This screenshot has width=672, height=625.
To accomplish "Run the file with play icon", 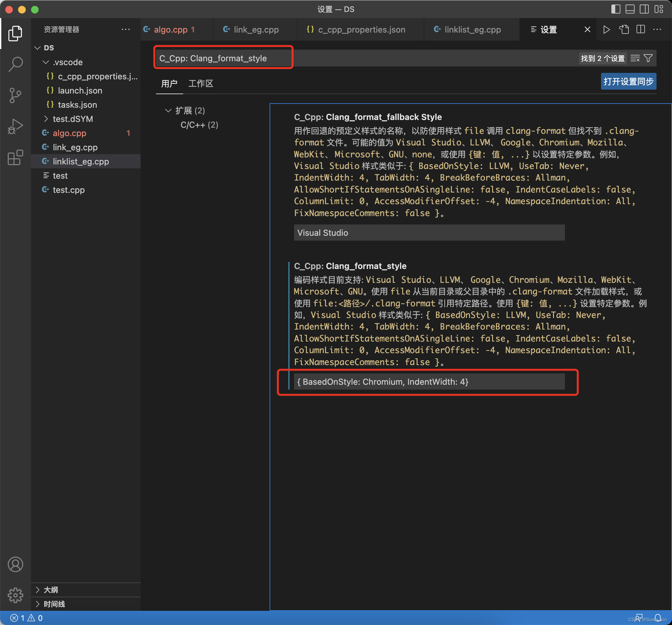I will (x=607, y=29).
